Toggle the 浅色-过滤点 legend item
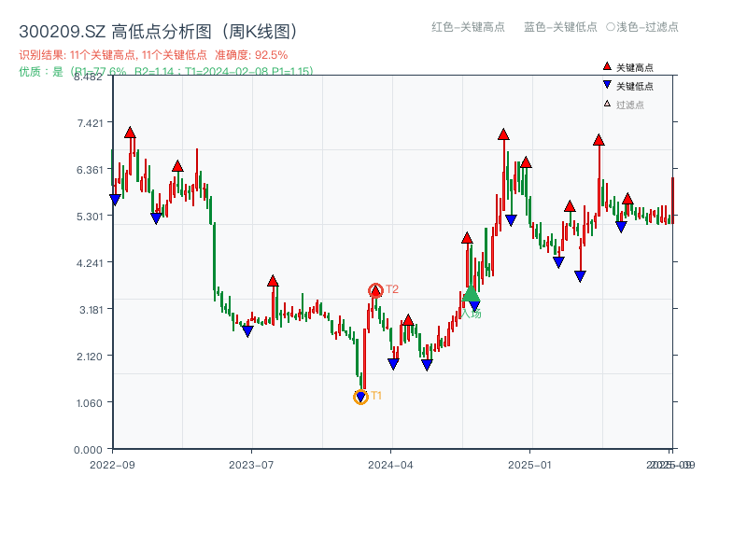 pos(642,28)
